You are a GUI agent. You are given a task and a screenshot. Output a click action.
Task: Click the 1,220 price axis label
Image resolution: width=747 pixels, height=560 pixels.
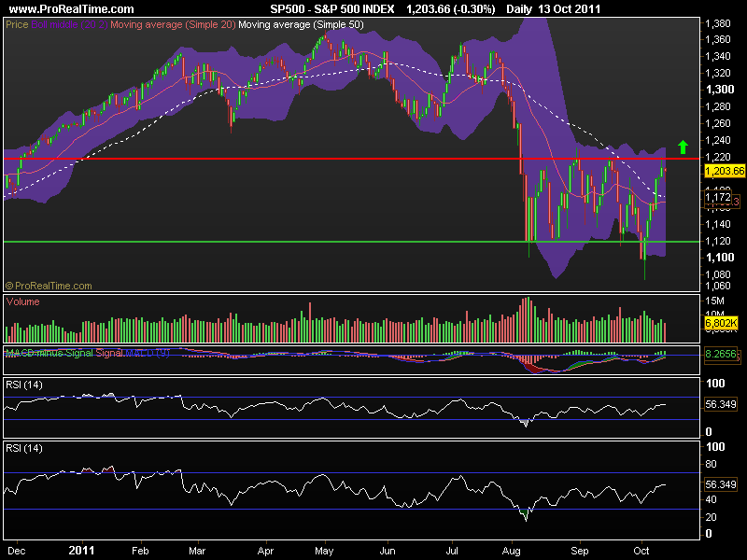tap(718, 157)
